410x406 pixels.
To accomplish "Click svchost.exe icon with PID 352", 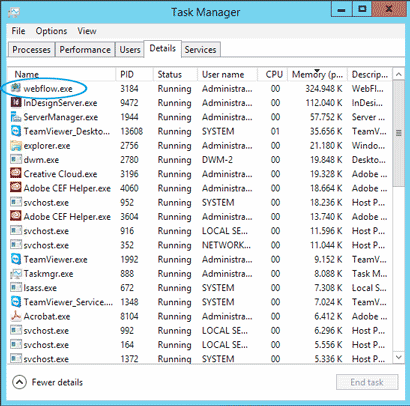I will [16, 245].
